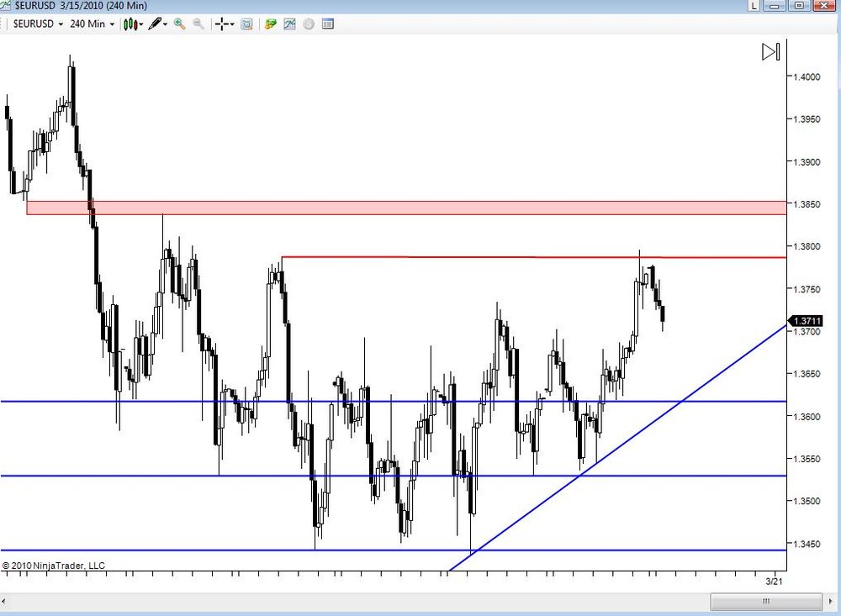This screenshot has width=841, height=616.
Task: Click the 1.3600 price axis label
Action: (x=807, y=417)
